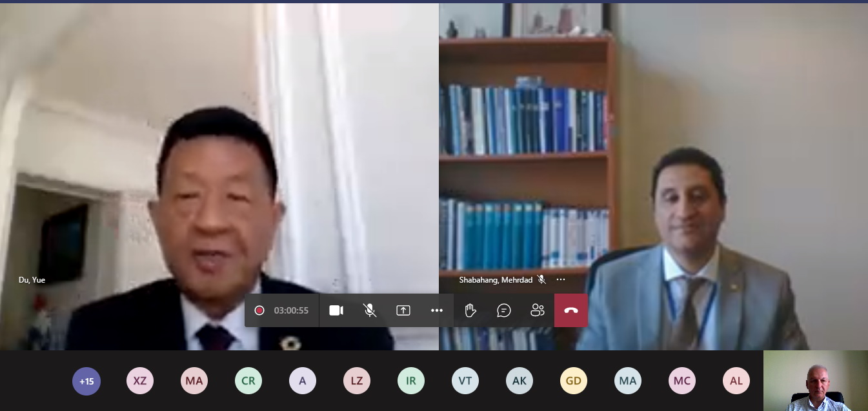Toggle the camera on or off
This screenshot has width=868, height=411.
click(x=336, y=310)
